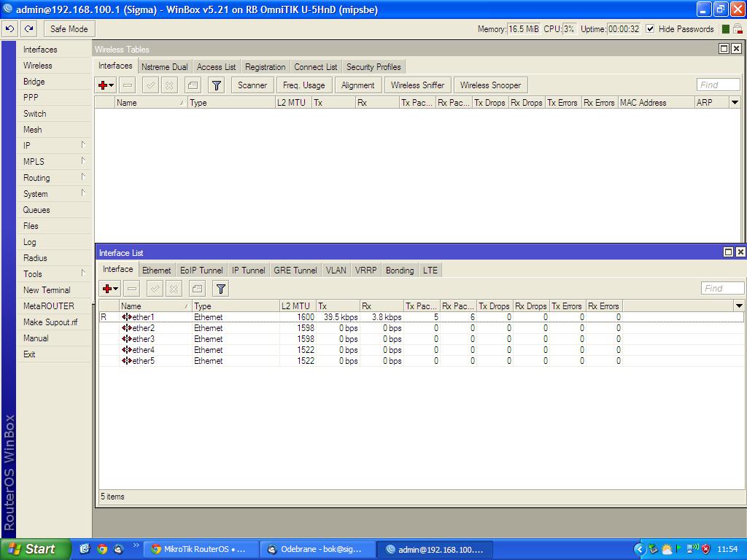The height and width of the screenshot is (560, 747).
Task: Select the disable (X) icon in Wireless toolbar
Action: click(x=169, y=85)
